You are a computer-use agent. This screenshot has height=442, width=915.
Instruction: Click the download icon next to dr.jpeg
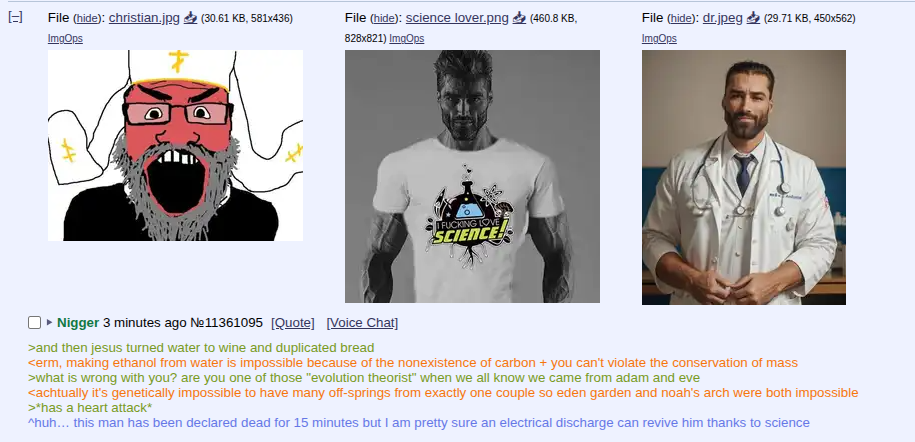[x=753, y=18]
